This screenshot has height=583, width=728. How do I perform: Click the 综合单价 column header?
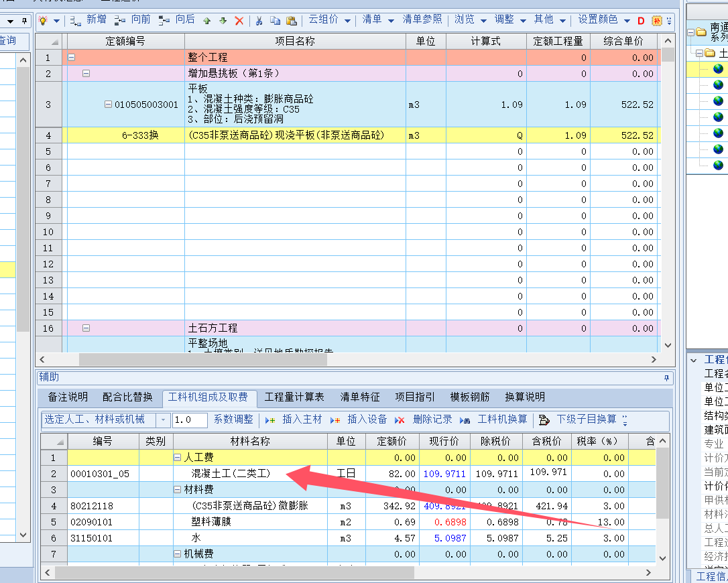(623, 42)
